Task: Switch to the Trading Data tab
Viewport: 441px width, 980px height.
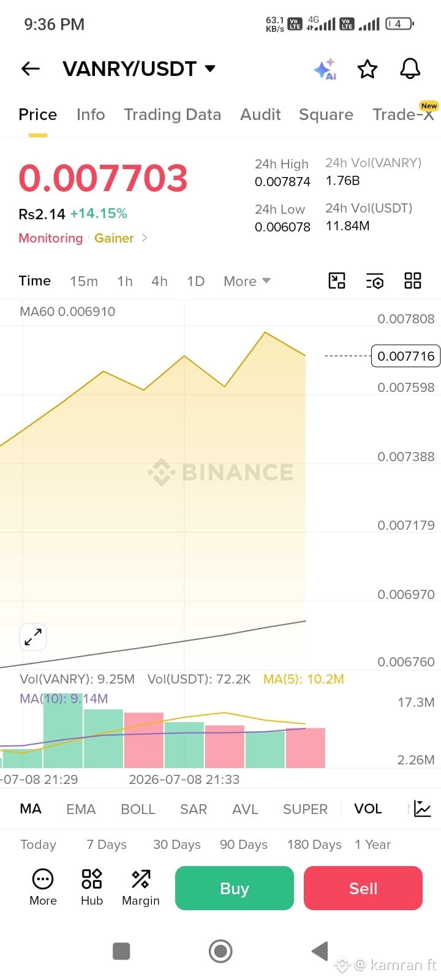Action: point(172,115)
